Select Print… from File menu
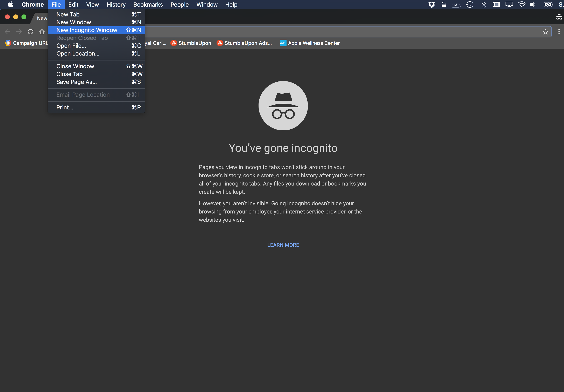The image size is (564, 392). pyautogui.click(x=96, y=108)
